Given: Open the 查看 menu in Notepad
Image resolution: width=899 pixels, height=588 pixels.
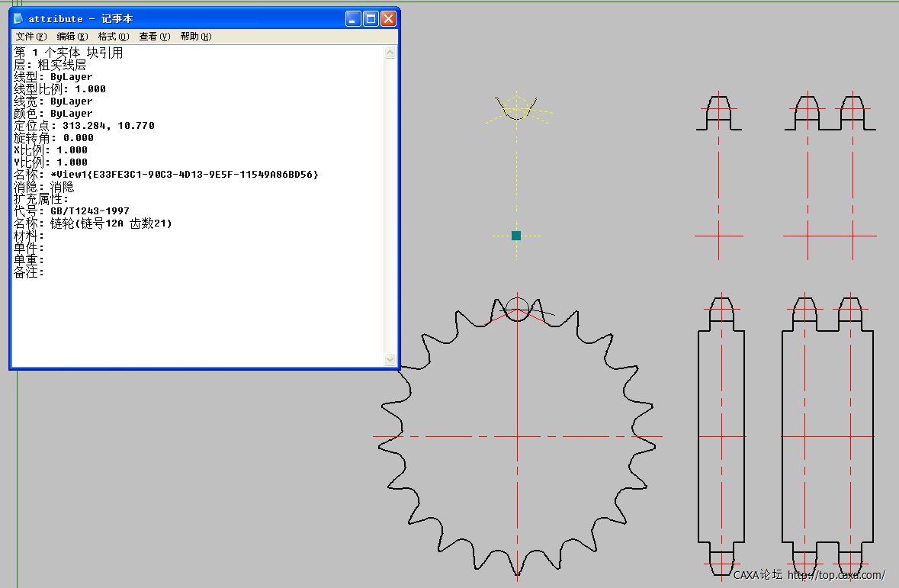Looking at the screenshot, I should 154,37.
